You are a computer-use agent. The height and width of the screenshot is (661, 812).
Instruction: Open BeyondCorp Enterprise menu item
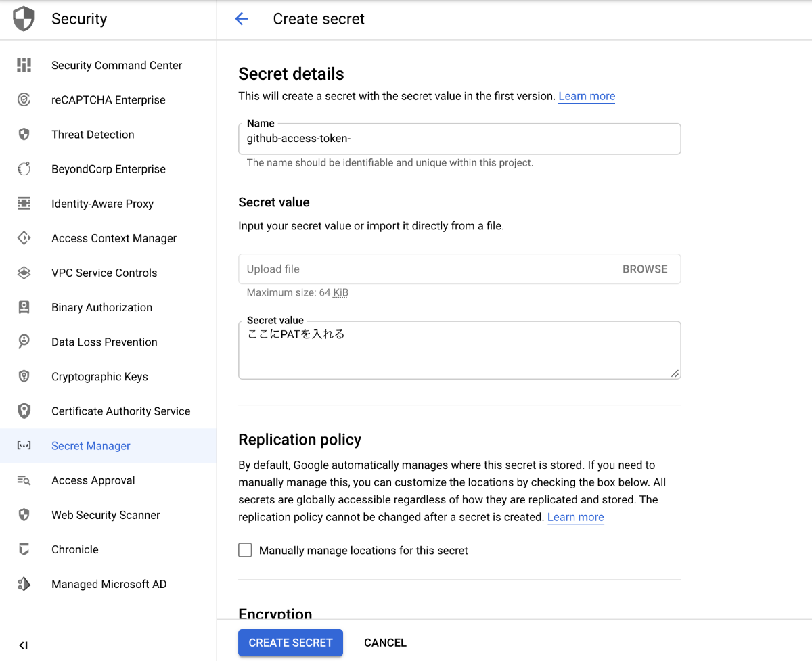[108, 169]
